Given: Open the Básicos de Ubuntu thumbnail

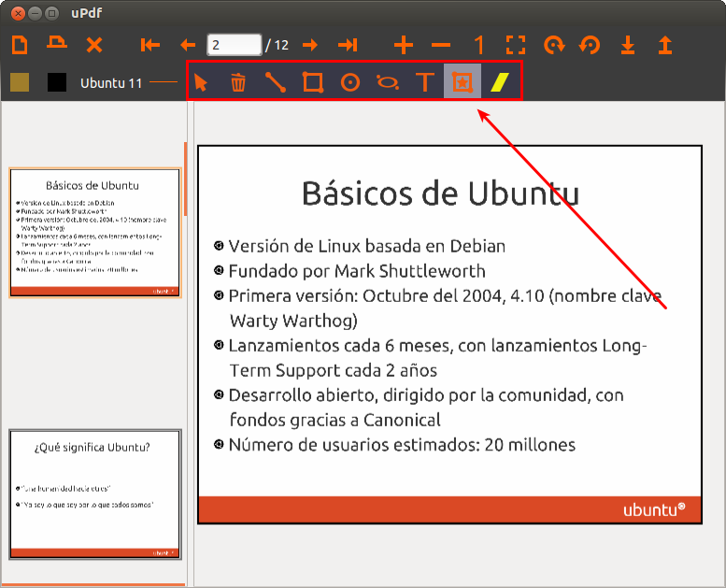Looking at the screenshot, I should (x=95, y=233).
